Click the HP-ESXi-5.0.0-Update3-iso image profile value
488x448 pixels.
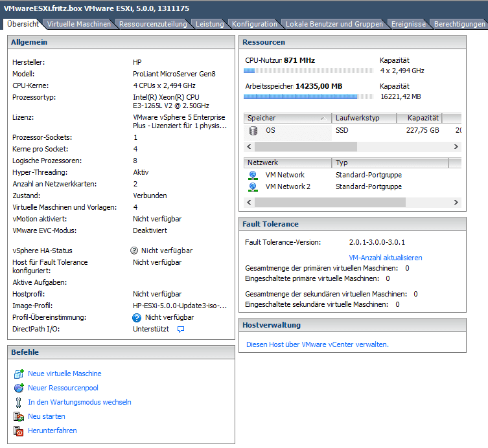pos(180,306)
